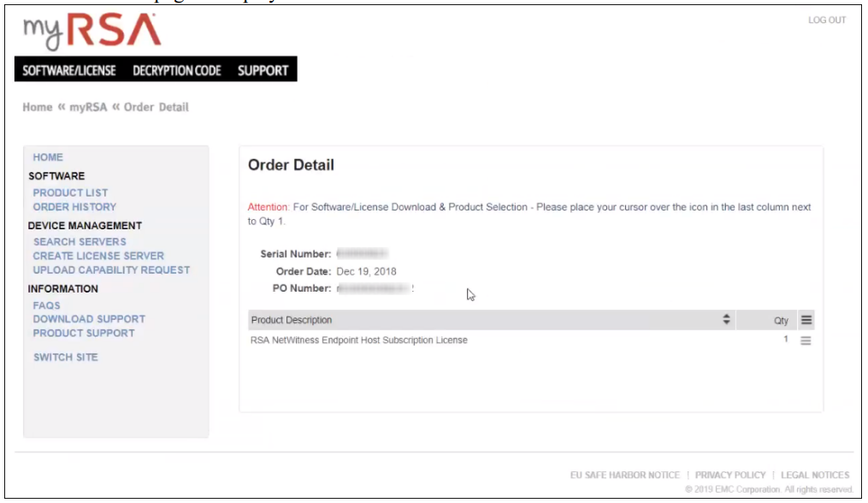
Task: Open PRODUCT LIST in sidebar
Action: [70, 192]
